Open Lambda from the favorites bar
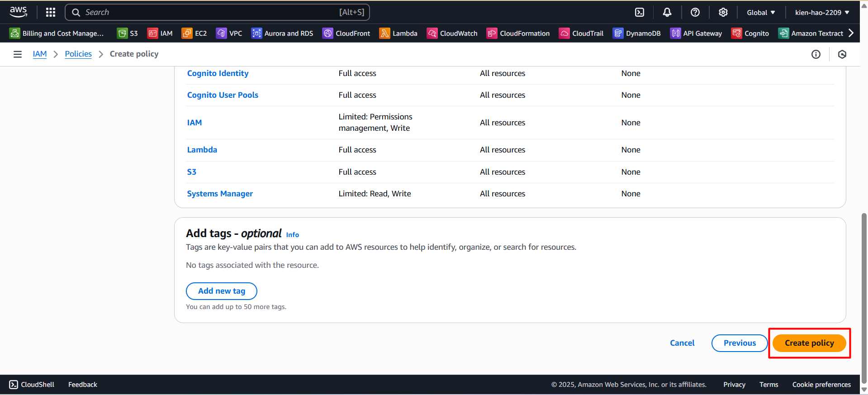 [x=398, y=33]
